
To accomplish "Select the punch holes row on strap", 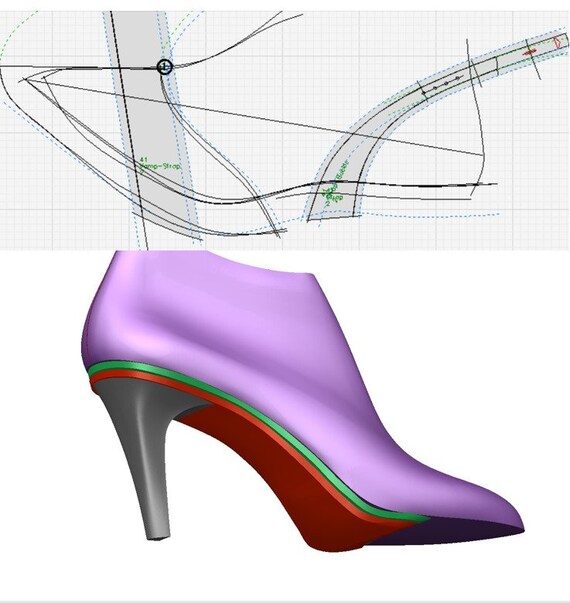I will (441, 85).
